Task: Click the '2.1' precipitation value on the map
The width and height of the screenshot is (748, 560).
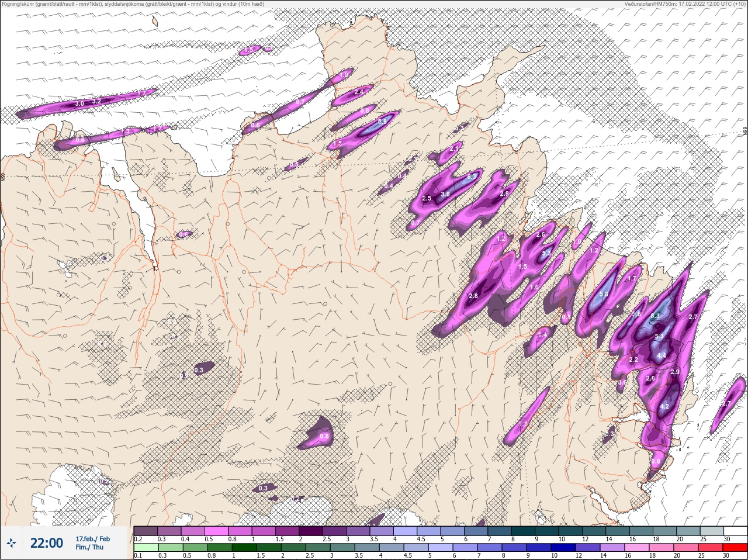Action: 455,149
